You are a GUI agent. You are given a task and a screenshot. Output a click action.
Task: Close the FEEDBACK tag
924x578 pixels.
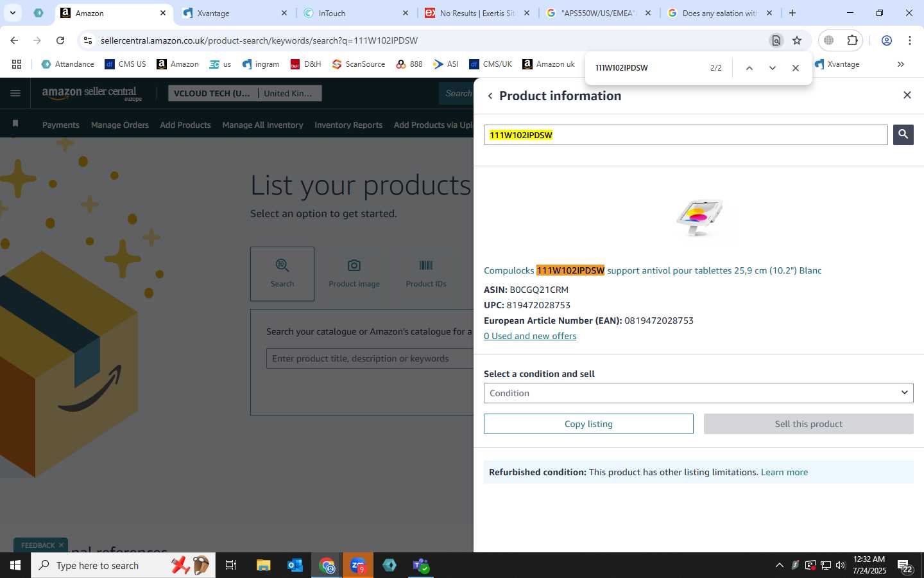[61, 545]
